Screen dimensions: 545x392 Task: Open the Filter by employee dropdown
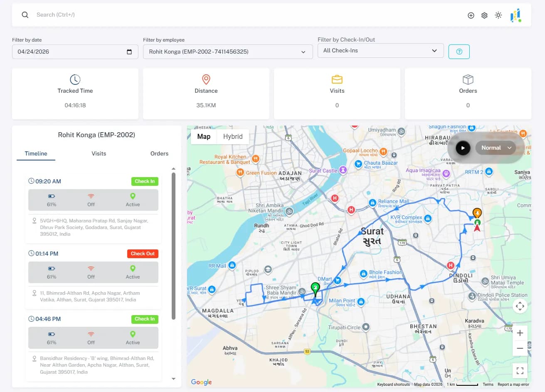228,52
